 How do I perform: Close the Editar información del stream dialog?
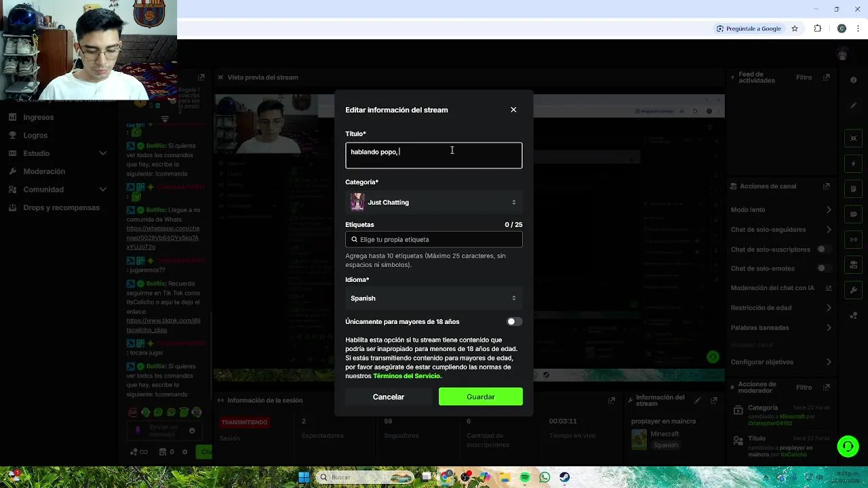pyautogui.click(x=513, y=110)
